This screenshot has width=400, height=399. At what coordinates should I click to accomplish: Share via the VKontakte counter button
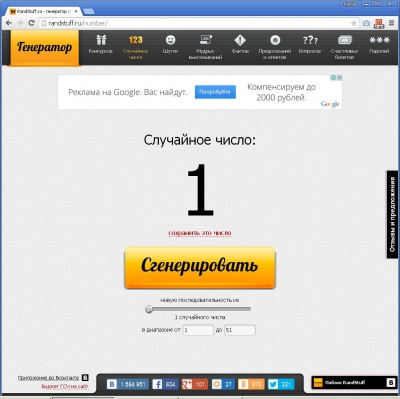click(127, 384)
